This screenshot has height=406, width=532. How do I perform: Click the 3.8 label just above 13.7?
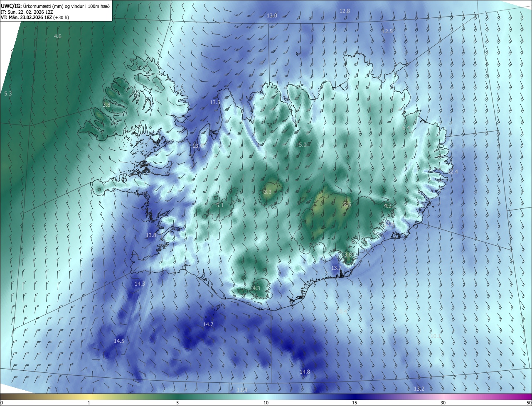[x=347, y=254]
